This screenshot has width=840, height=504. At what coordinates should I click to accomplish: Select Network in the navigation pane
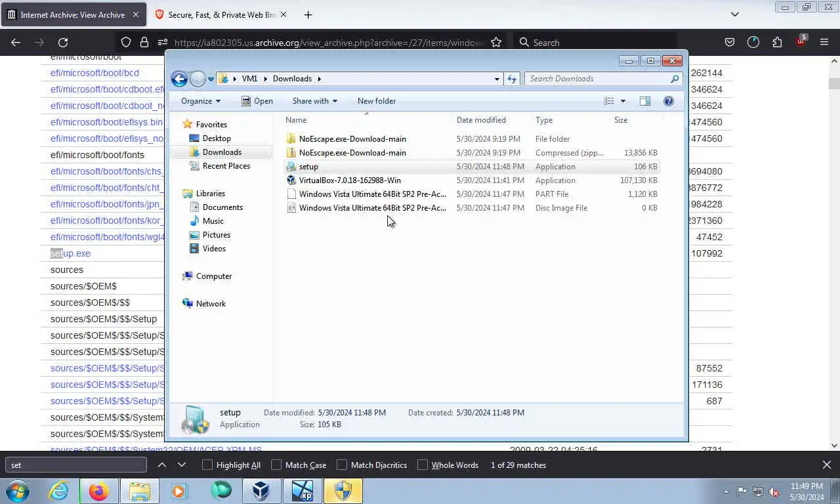click(211, 304)
